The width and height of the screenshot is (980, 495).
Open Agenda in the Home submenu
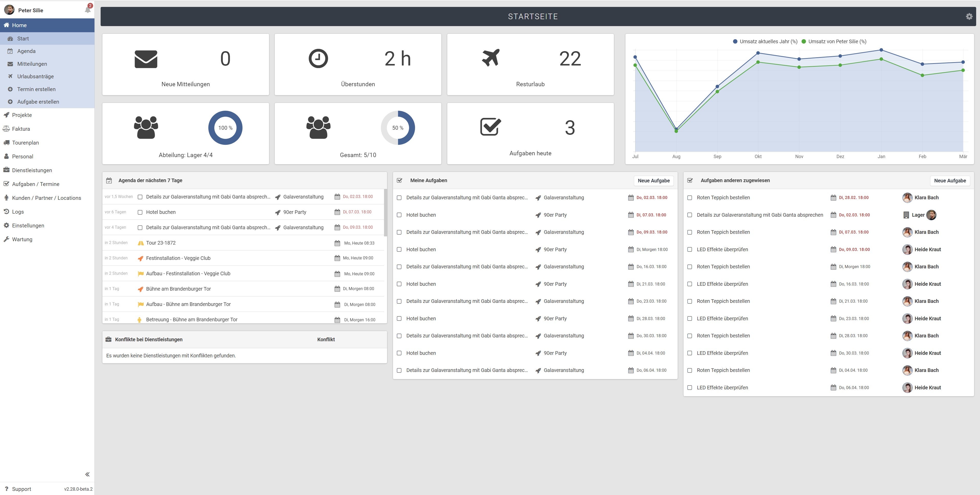26,51
